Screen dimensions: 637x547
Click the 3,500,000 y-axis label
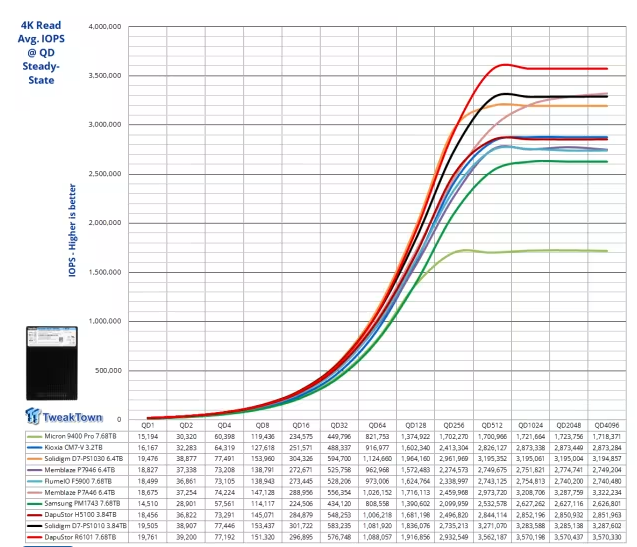(105, 76)
